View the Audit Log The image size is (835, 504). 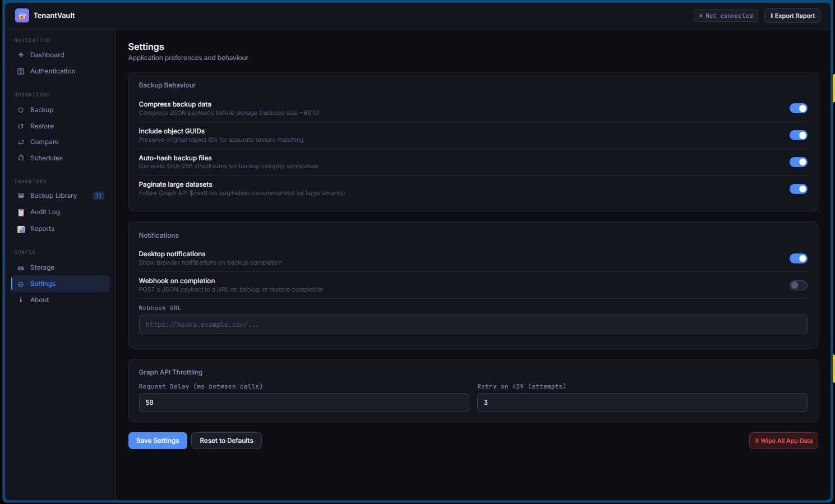pyautogui.click(x=60, y=212)
